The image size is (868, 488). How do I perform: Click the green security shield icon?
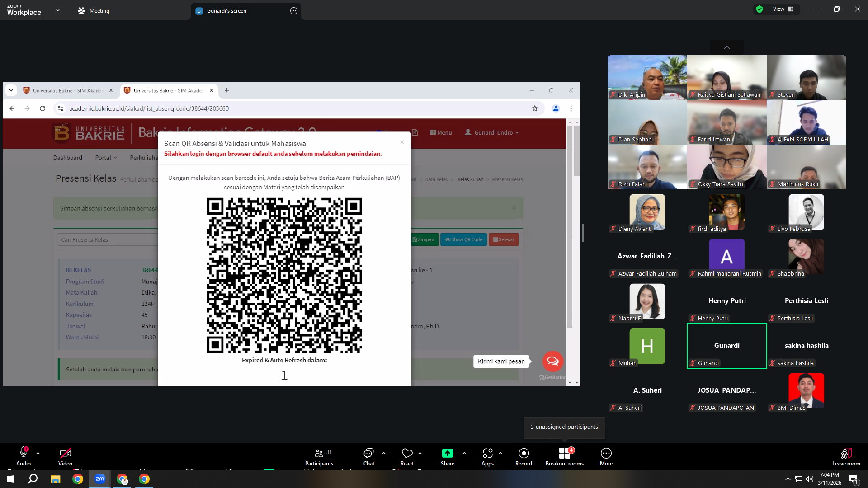[x=759, y=9]
